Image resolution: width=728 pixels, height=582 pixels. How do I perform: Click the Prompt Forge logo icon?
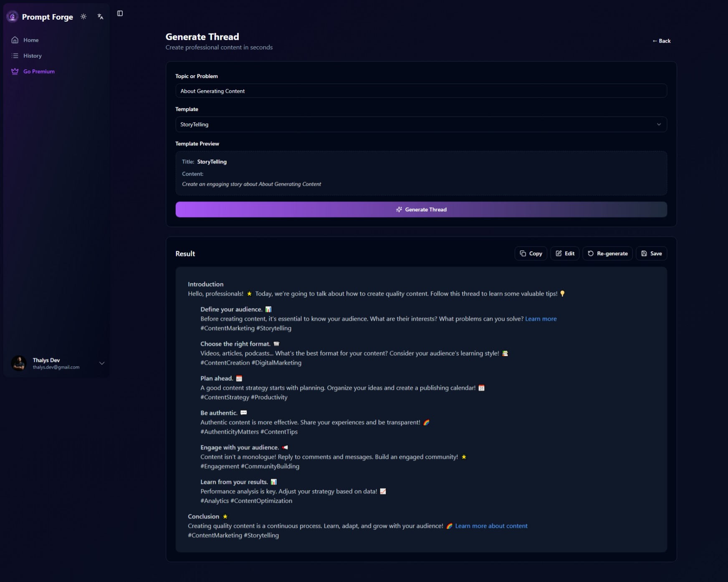(12, 16)
